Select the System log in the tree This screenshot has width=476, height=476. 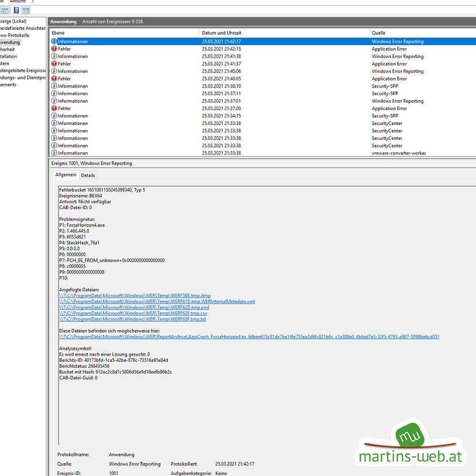click(5, 63)
